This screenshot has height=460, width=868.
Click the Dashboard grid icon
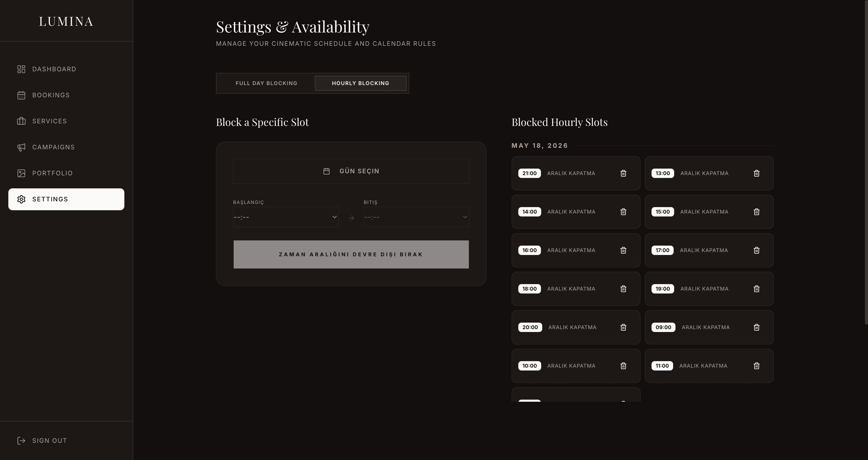pyautogui.click(x=21, y=69)
